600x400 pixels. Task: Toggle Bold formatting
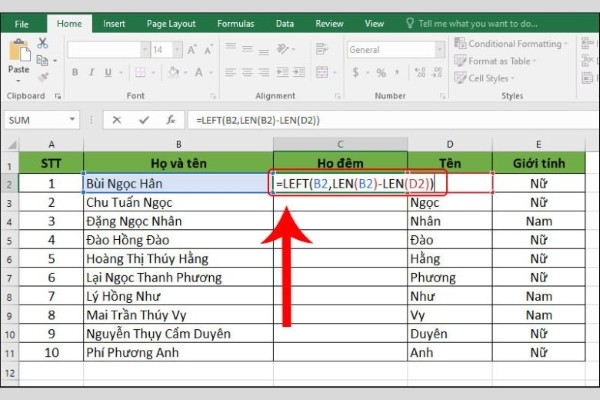point(74,73)
